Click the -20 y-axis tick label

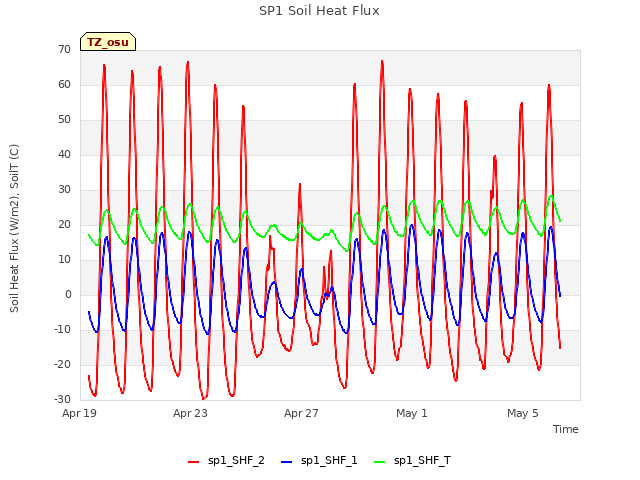click(x=62, y=364)
